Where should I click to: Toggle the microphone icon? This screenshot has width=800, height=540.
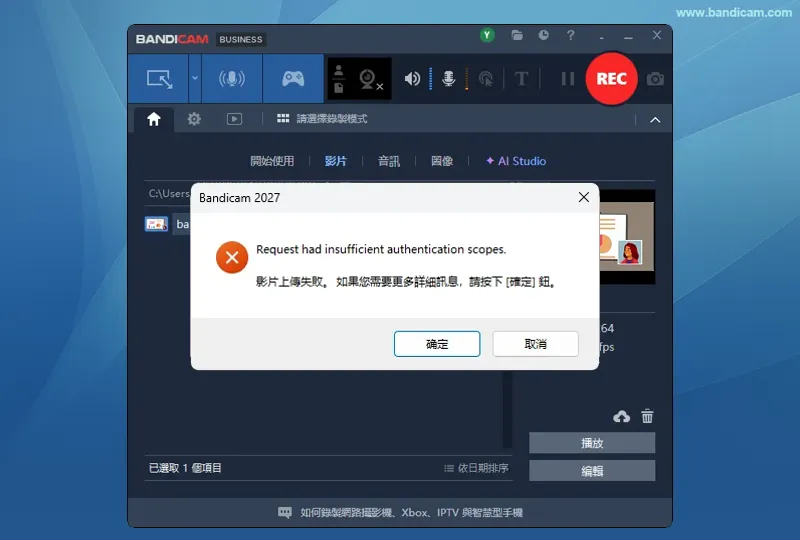click(448, 79)
